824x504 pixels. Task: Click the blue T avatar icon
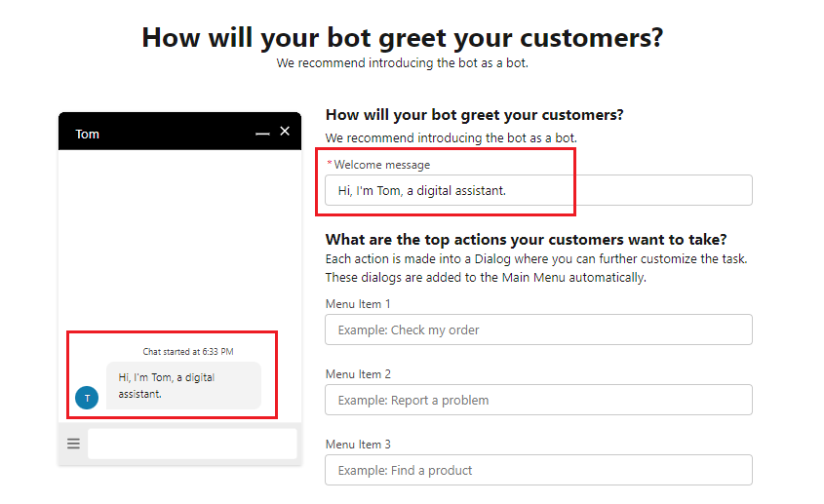(x=87, y=398)
